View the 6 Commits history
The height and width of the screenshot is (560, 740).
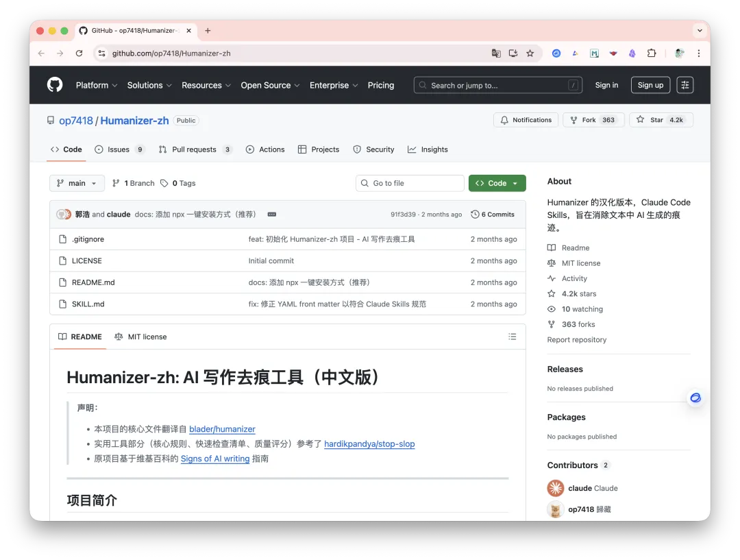point(493,215)
